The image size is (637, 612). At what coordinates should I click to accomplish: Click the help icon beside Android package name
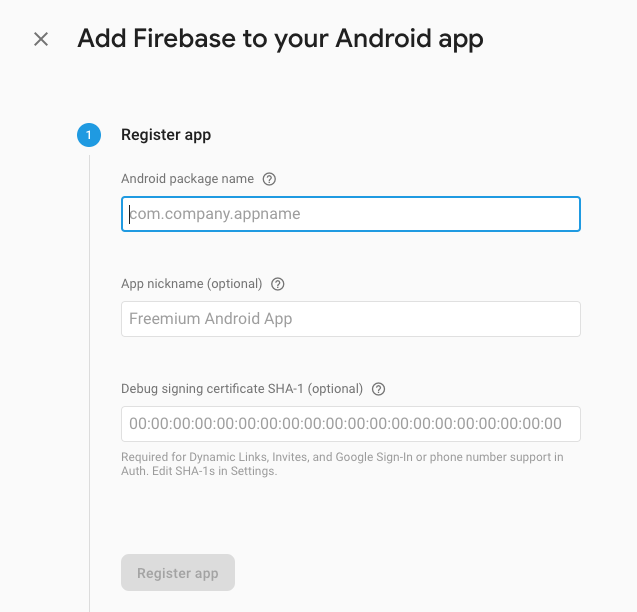coord(269,179)
